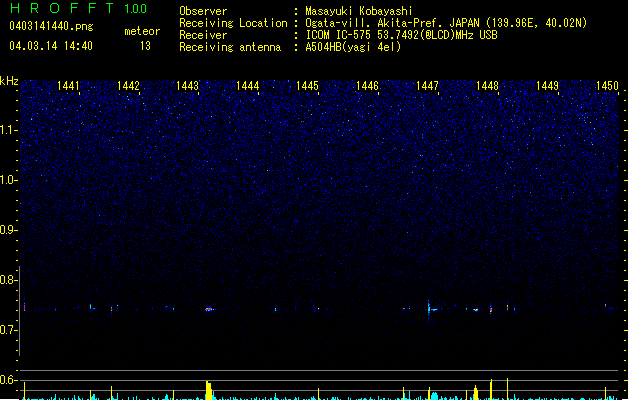629x400 pixels.
Task: Click the 0.9 kHz axis label
Action: pyautogui.click(x=8, y=230)
